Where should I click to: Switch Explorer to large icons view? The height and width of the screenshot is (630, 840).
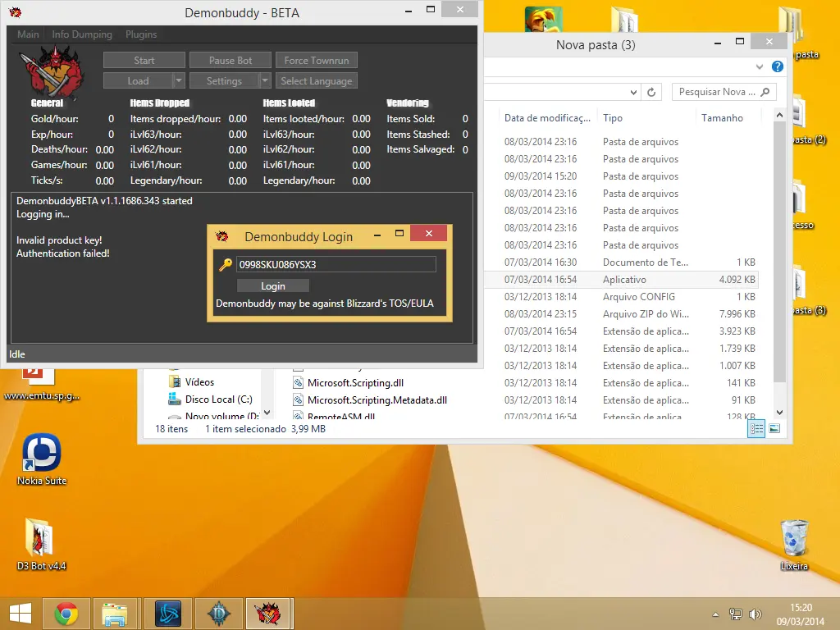pyautogui.click(x=774, y=428)
